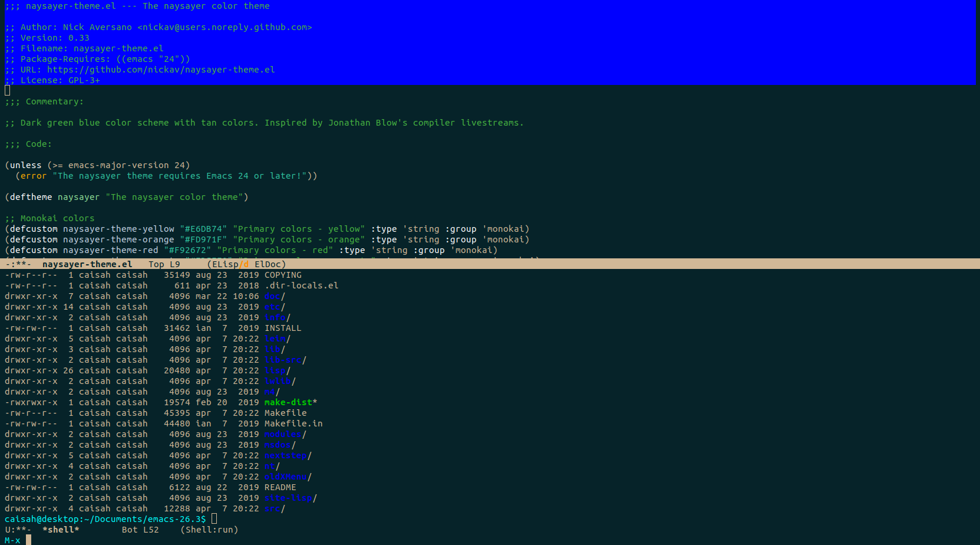Click the size 20480 in lisp/ row
Image resolution: width=980 pixels, height=545 pixels.
click(x=177, y=370)
